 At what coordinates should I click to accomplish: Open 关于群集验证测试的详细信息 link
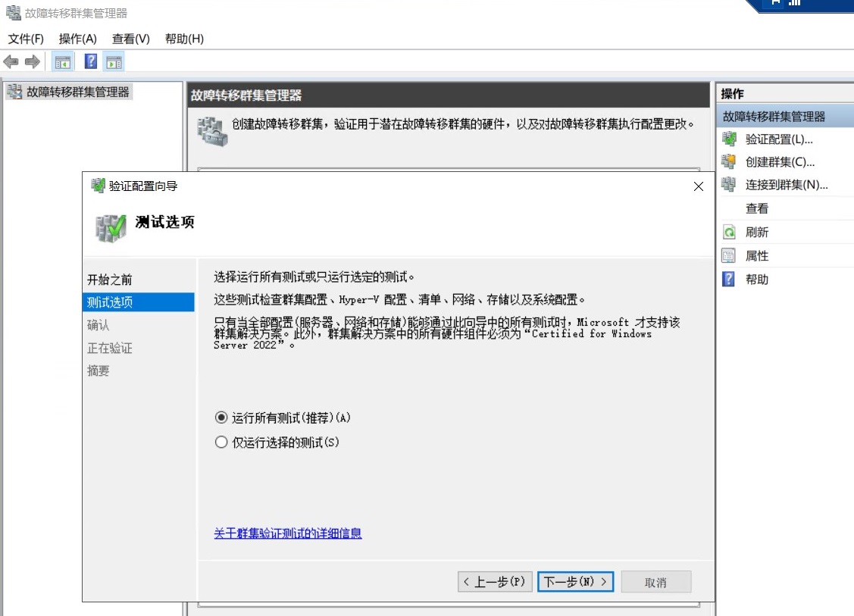tap(288, 533)
